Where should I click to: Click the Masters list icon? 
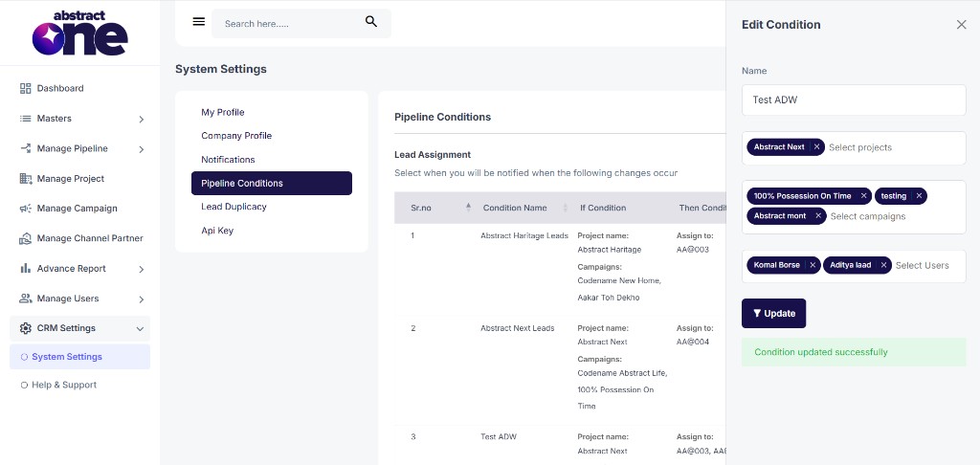point(26,118)
